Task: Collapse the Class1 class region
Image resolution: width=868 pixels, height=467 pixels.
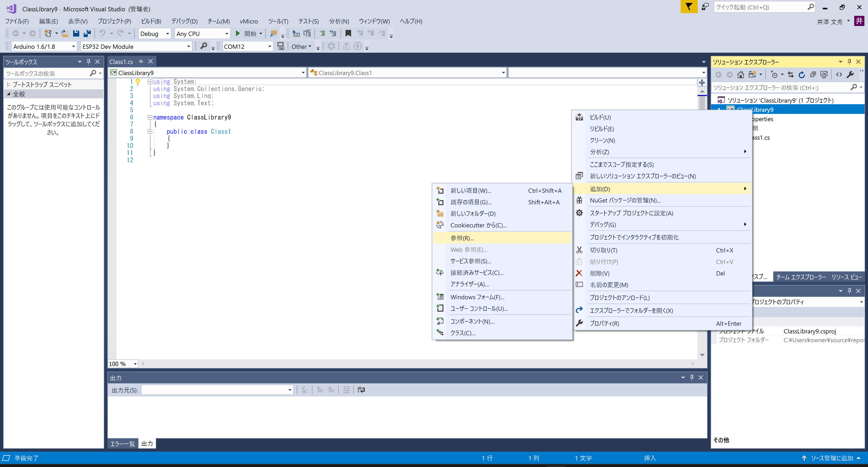Action: click(x=150, y=131)
